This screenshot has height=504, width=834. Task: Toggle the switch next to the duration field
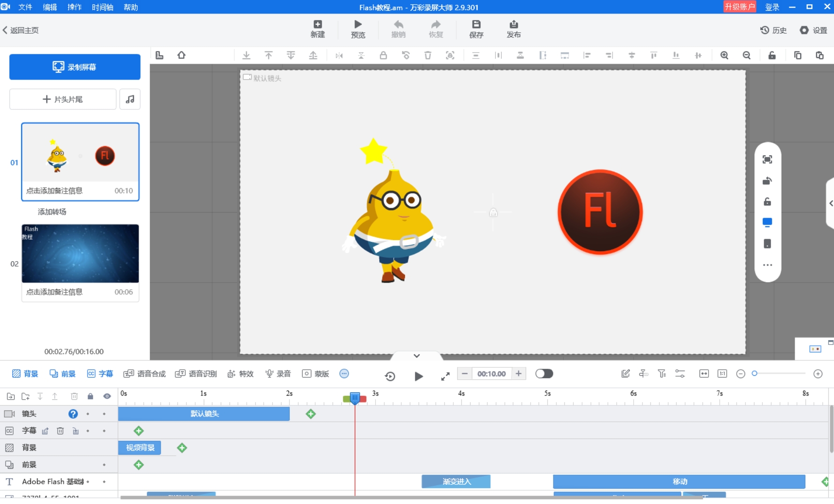(544, 373)
